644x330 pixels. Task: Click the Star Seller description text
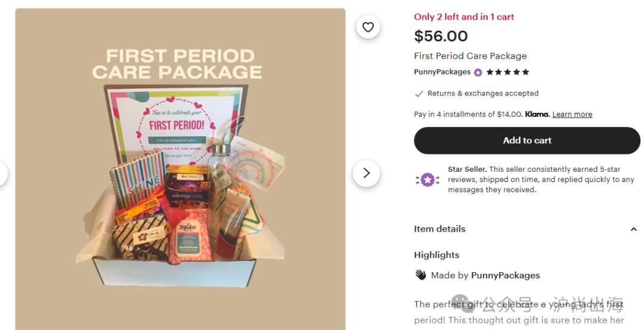pyautogui.click(x=540, y=180)
